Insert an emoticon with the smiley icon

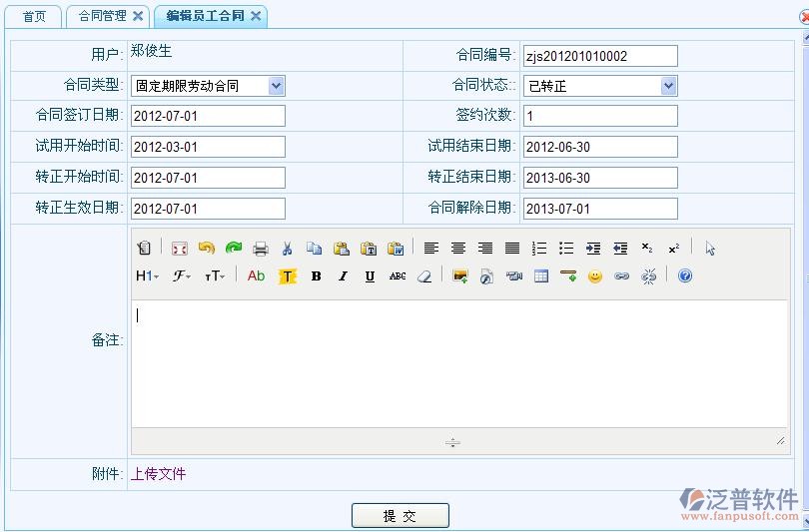(595, 276)
